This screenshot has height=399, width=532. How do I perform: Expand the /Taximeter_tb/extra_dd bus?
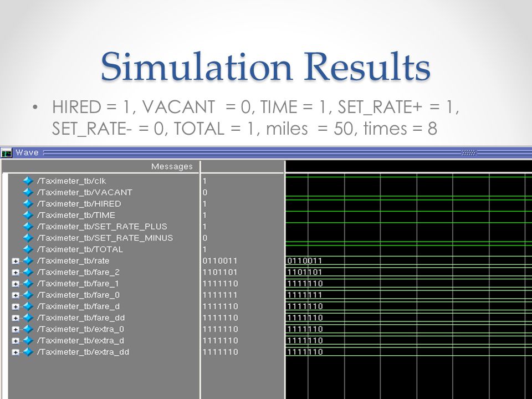pyautogui.click(x=16, y=352)
